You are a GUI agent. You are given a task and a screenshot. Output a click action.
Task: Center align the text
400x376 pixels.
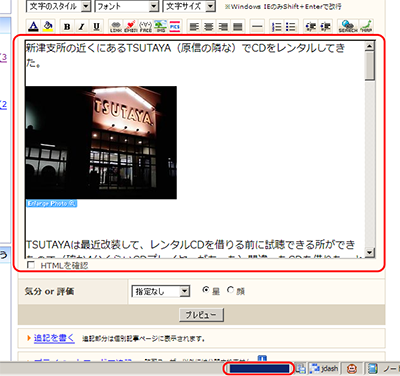click(x=209, y=27)
